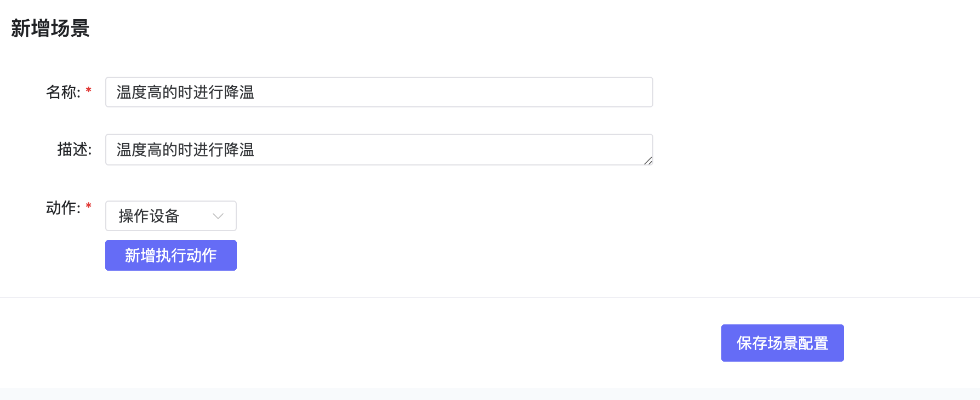Viewport: 980px width, 400px height.
Task: Click the text 温度高的时进行降温 in 名称 field
Action: click(x=185, y=92)
